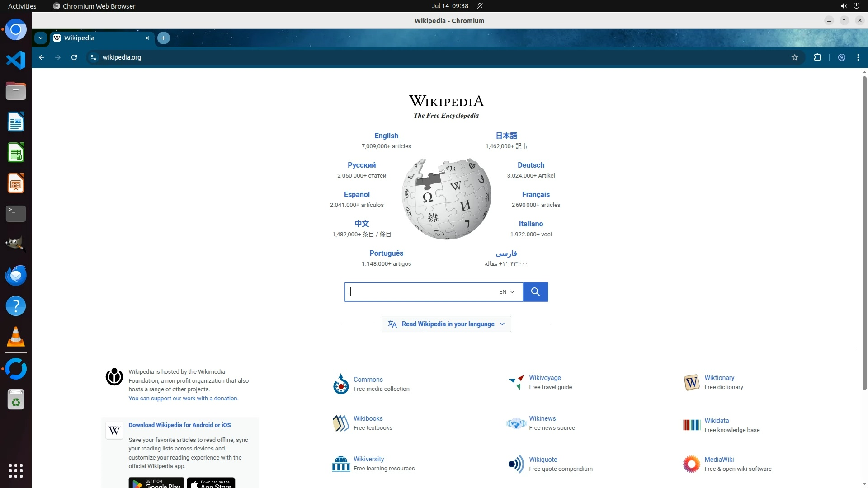Expand Read Wikipedia in your language
The image size is (868, 488).
(x=446, y=324)
